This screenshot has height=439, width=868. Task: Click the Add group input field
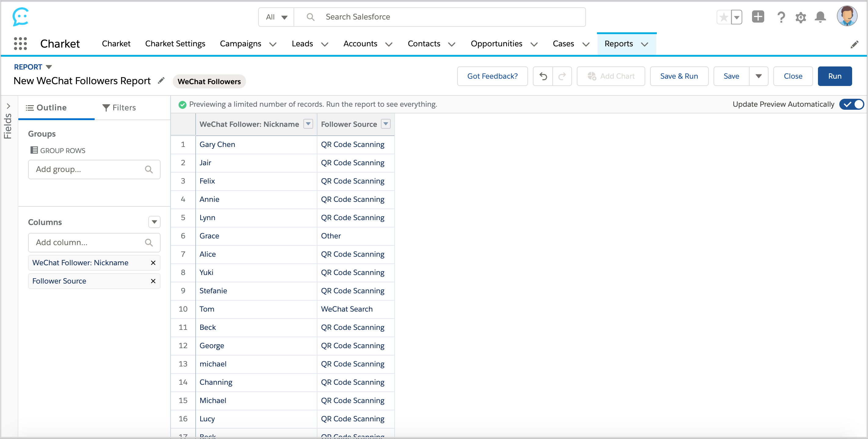coord(94,169)
